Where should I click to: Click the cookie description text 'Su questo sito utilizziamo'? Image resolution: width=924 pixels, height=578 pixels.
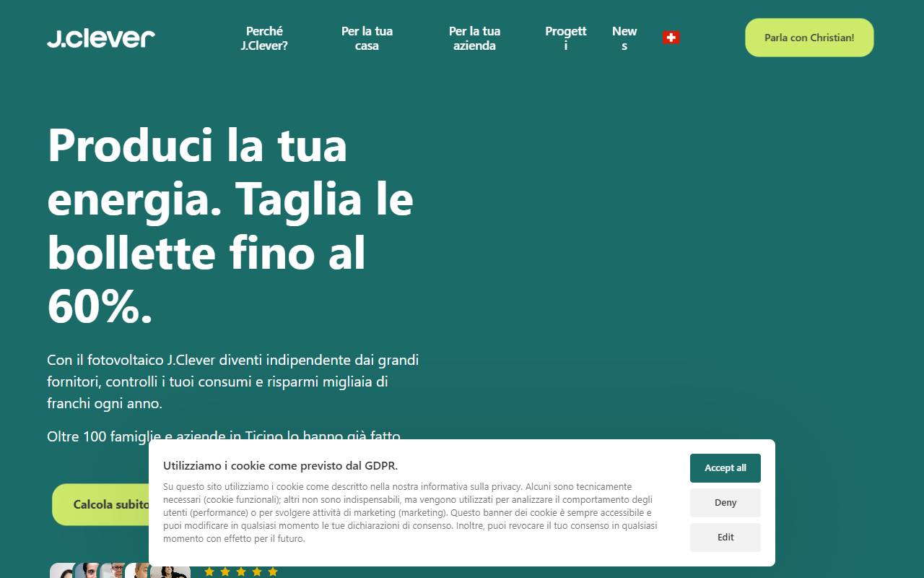[410, 513]
